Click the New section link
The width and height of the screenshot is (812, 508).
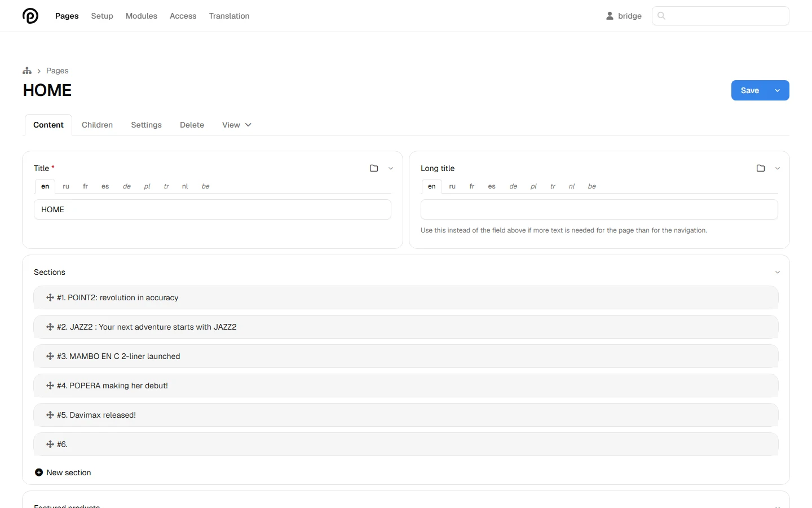click(x=69, y=472)
